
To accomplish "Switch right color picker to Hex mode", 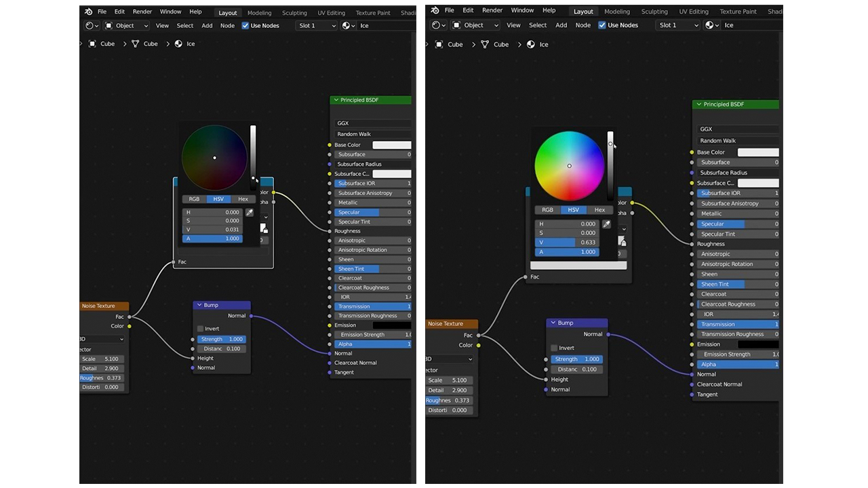I will click(599, 210).
